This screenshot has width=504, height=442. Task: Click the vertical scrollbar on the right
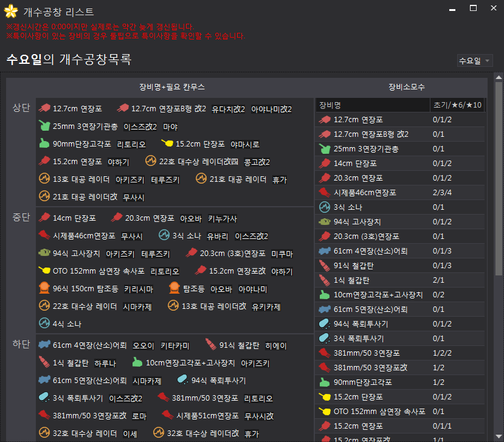click(499, 182)
